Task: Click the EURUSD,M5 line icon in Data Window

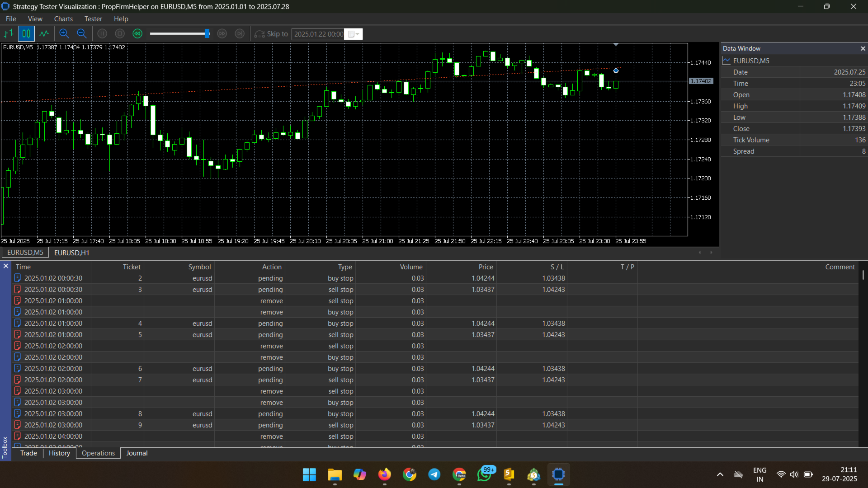Action: tap(726, 61)
